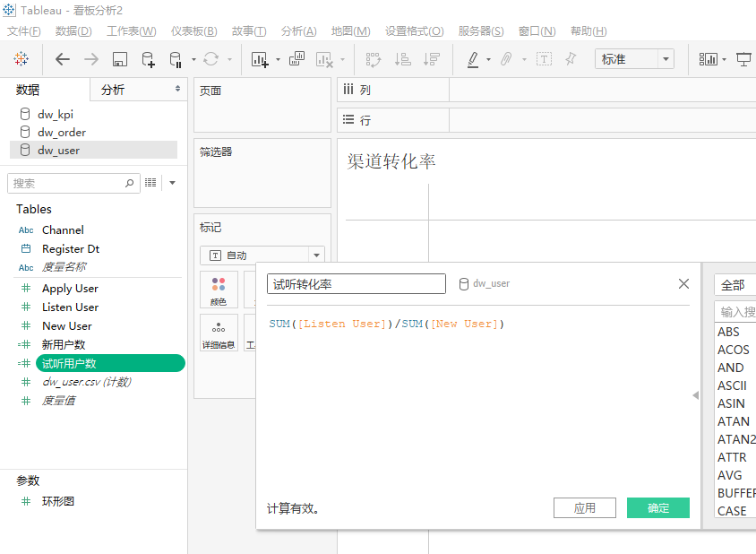756x554 pixels.
Task: Select the 环形图 parameter
Action: (58, 501)
